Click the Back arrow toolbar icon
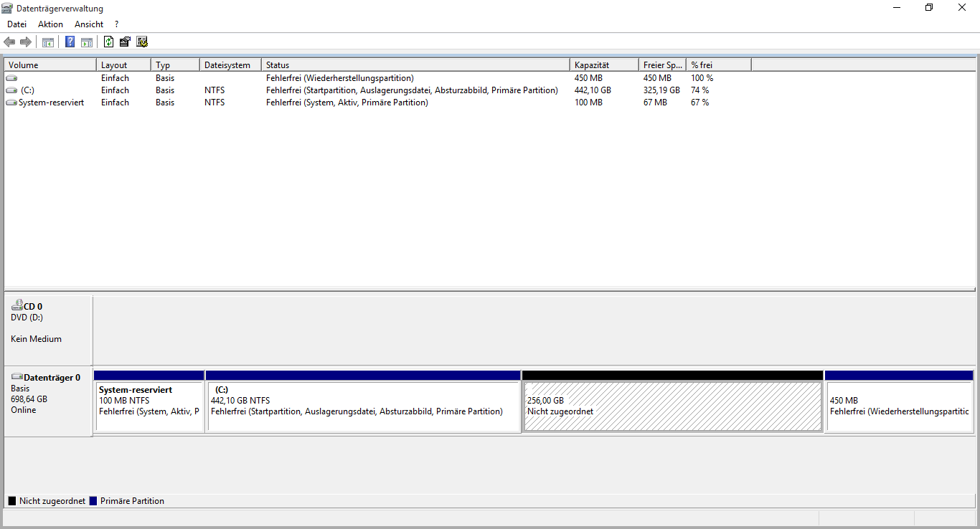 [x=9, y=42]
